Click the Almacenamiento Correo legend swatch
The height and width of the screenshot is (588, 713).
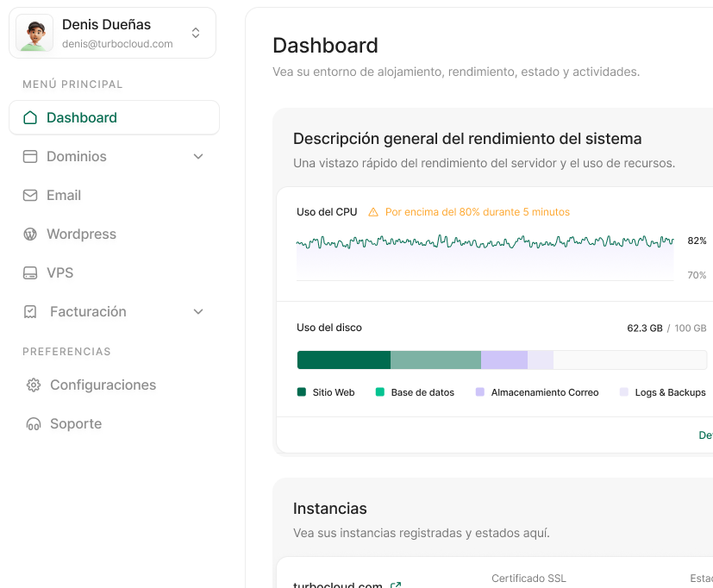(479, 392)
